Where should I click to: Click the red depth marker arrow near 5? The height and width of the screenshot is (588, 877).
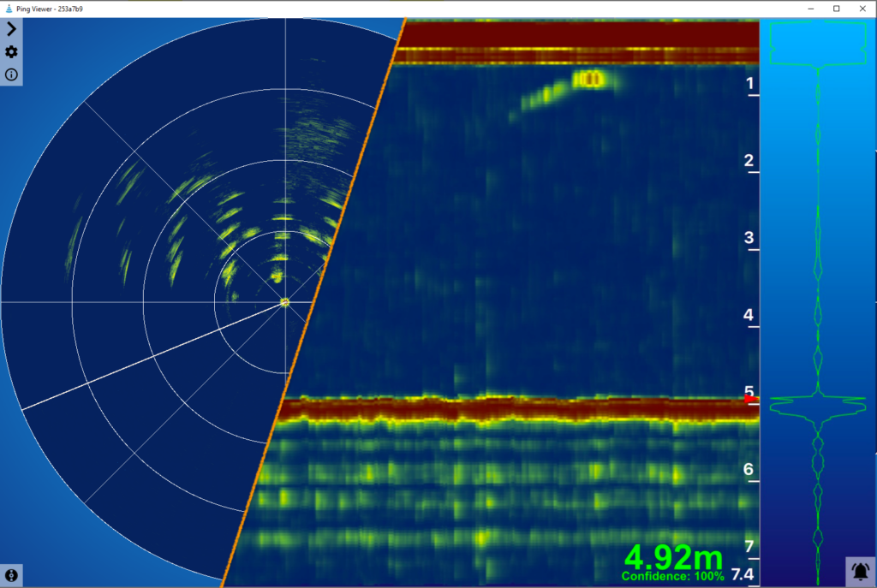click(x=750, y=398)
